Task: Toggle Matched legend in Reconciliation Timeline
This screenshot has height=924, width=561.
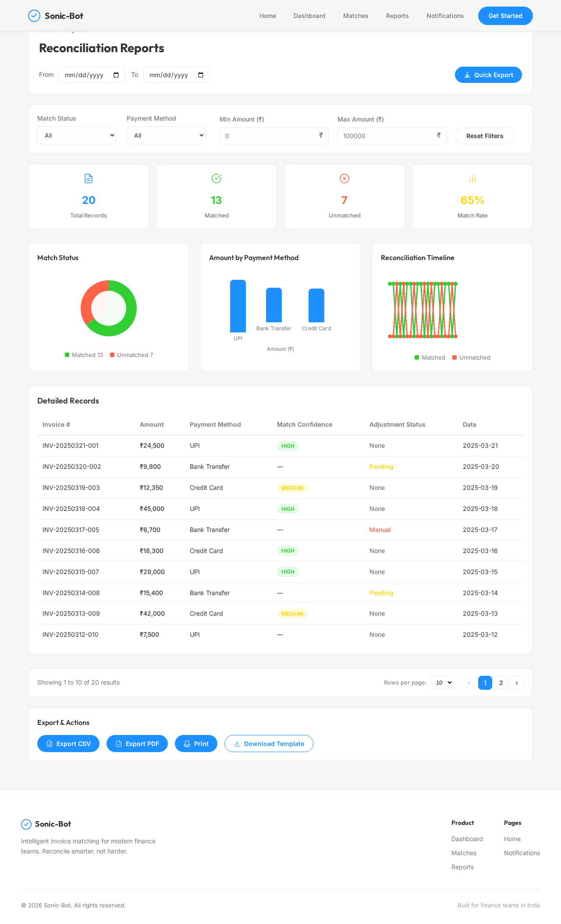Action: (417, 357)
